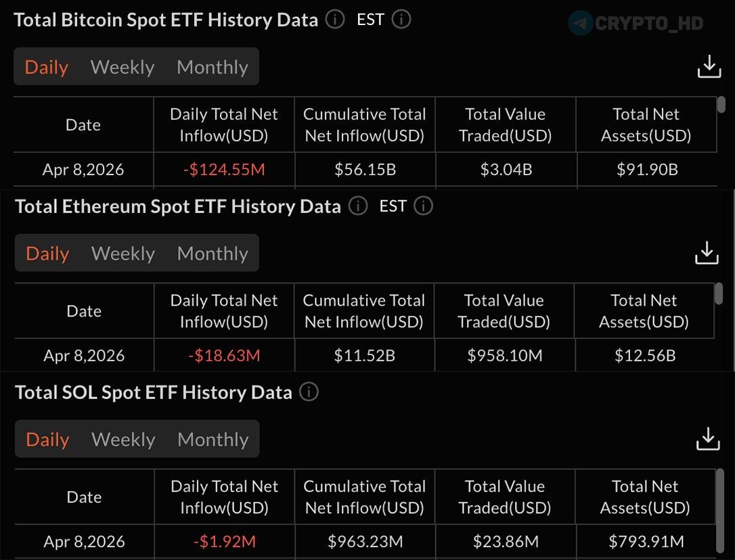Image resolution: width=735 pixels, height=560 pixels.
Task: Click info icon beside Bitcoin Spot ETF title
Action: (x=335, y=20)
